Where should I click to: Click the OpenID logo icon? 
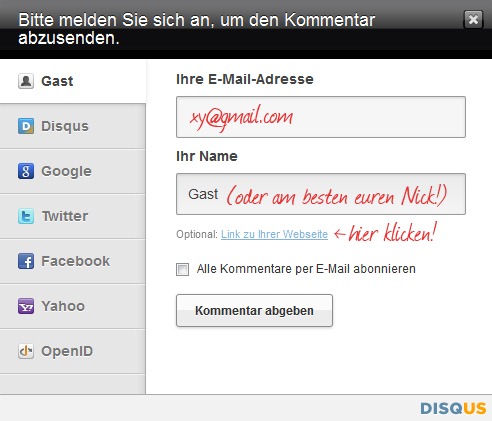coord(26,351)
